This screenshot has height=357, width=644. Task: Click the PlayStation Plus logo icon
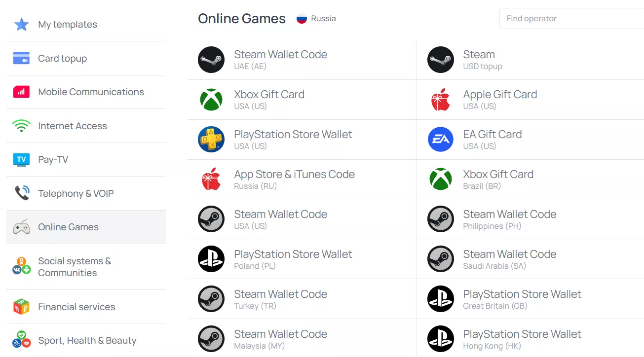tap(211, 140)
